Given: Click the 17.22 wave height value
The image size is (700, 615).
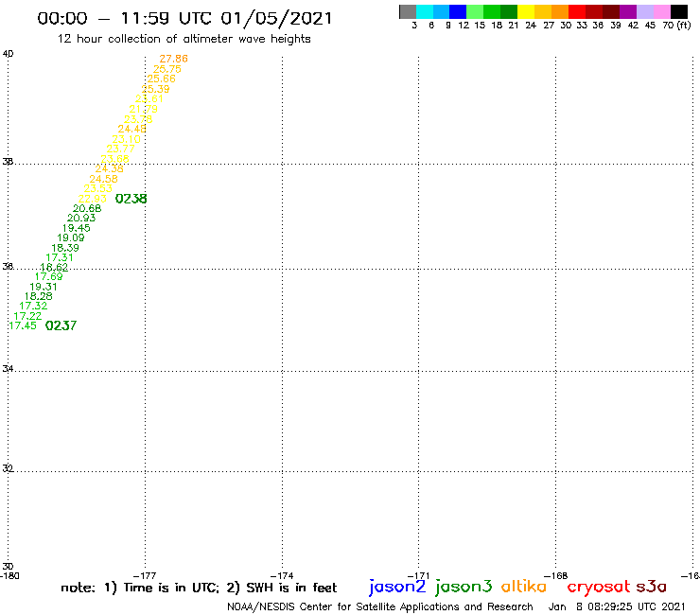Looking at the screenshot, I should pos(27,316).
